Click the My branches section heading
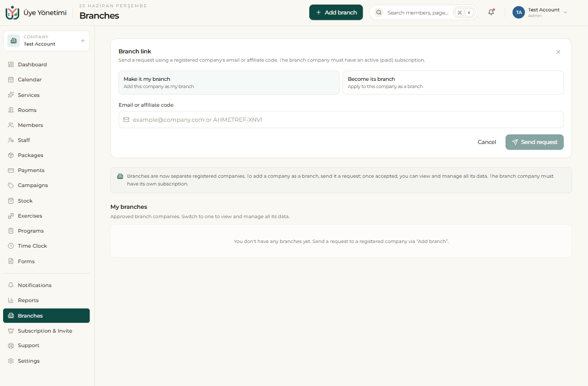The width and height of the screenshot is (588, 386). 128,207
